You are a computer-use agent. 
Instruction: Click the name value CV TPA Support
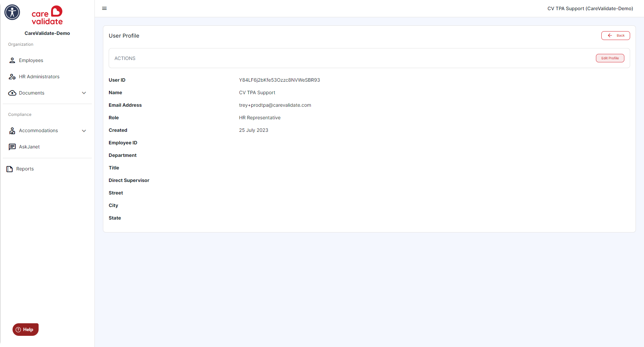click(x=257, y=93)
